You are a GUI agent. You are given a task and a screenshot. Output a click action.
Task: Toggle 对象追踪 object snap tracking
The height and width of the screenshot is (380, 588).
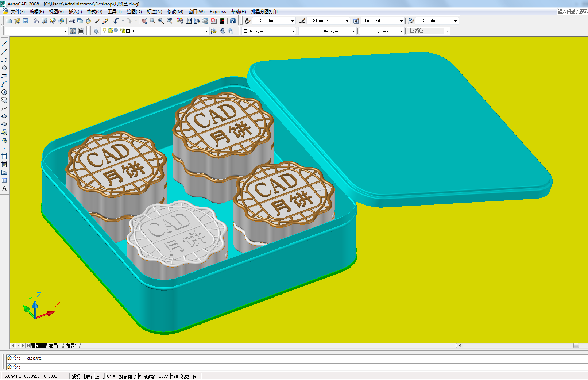[148, 376]
